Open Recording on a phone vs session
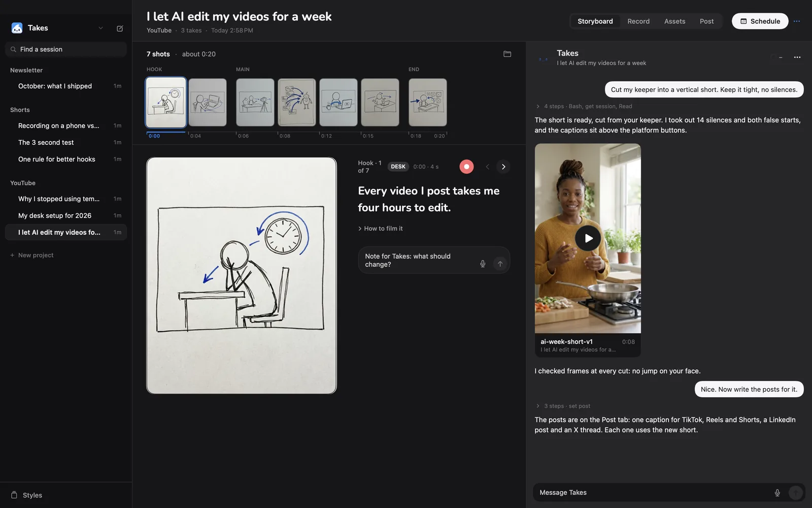 pos(66,125)
